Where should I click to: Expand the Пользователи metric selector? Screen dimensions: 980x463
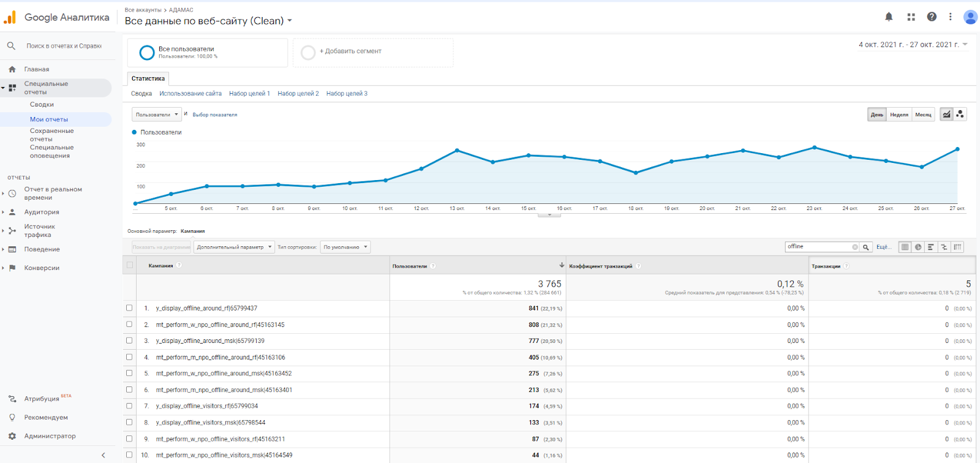click(x=157, y=115)
